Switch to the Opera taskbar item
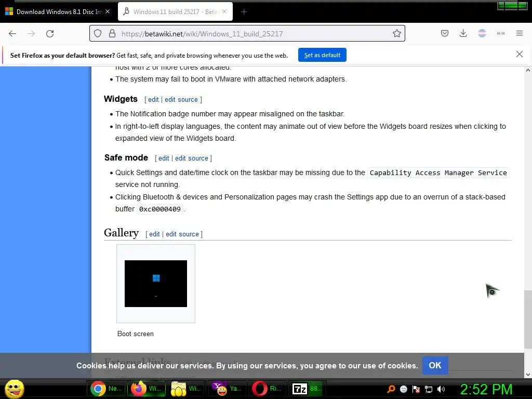The width and height of the screenshot is (532, 399). pyautogui.click(x=267, y=389)
